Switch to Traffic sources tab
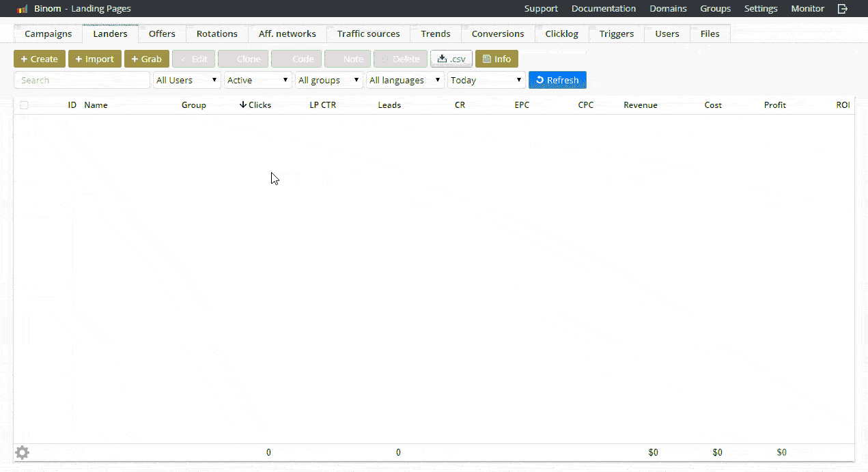This screenshot has width=868, height=472. coord(369,33)
